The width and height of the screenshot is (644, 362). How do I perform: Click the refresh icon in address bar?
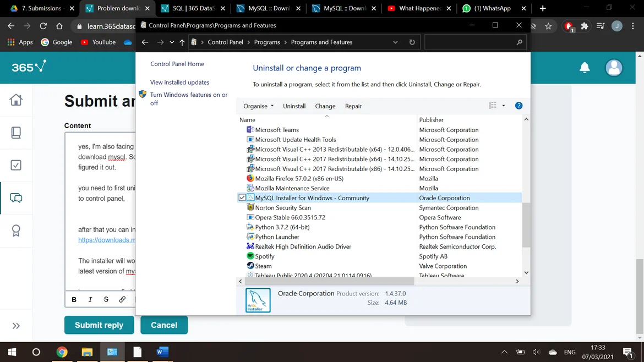tap(412, 42)
